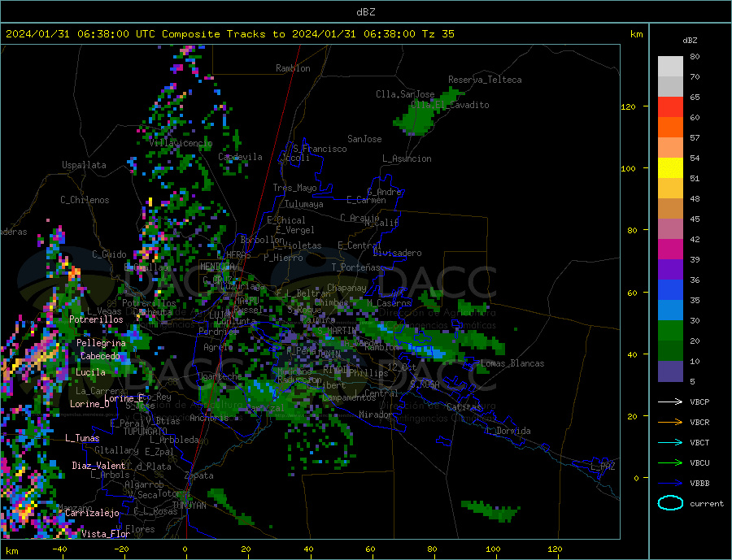
Task: Click the 'Potrerillos' white map label
Action: tap(96, 319)
